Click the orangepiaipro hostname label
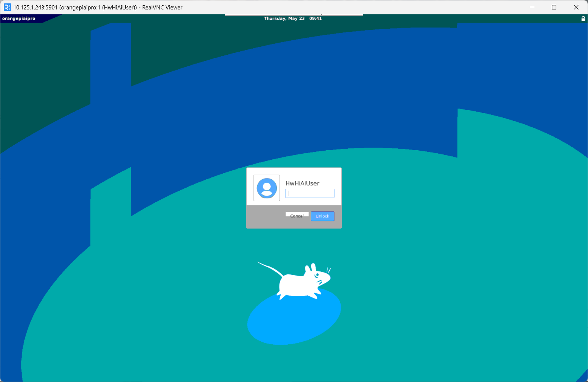The image size is (588, 382). (x=19, y=18)
